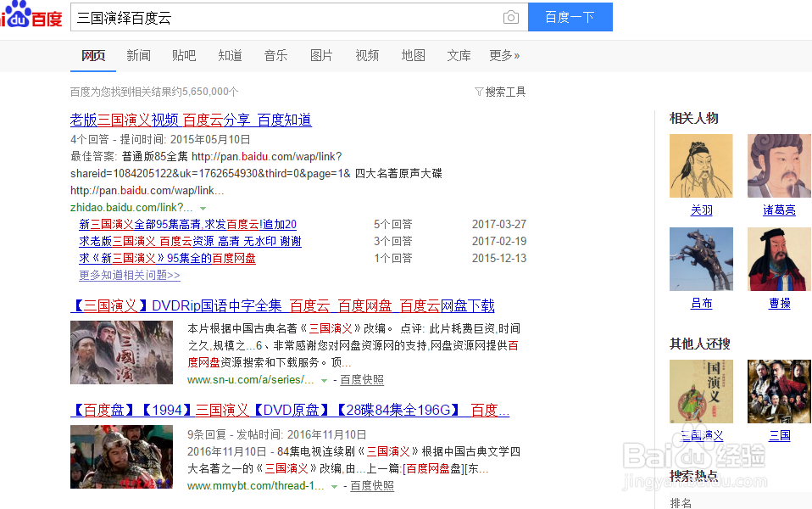The height and width of the screenshot is (509, 812).
Task: Open the 视频 tab
Action: tap(367, 55)
